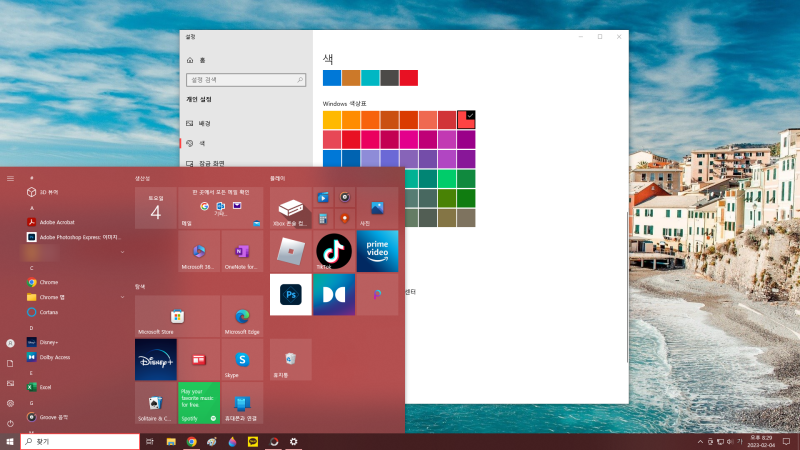Click the 설정 검색 search box
The height and width of the screenshot is (450, 800).
[246, 80]
